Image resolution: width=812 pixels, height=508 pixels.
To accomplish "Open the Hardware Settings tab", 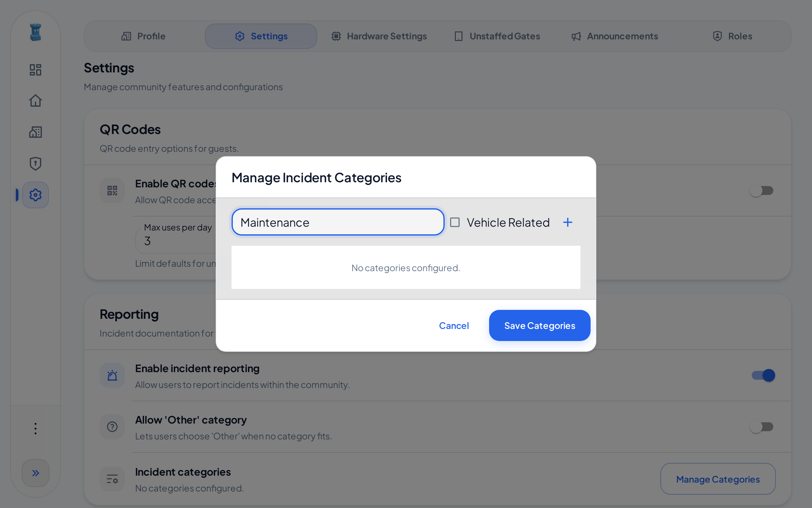I will pos(379,36).
